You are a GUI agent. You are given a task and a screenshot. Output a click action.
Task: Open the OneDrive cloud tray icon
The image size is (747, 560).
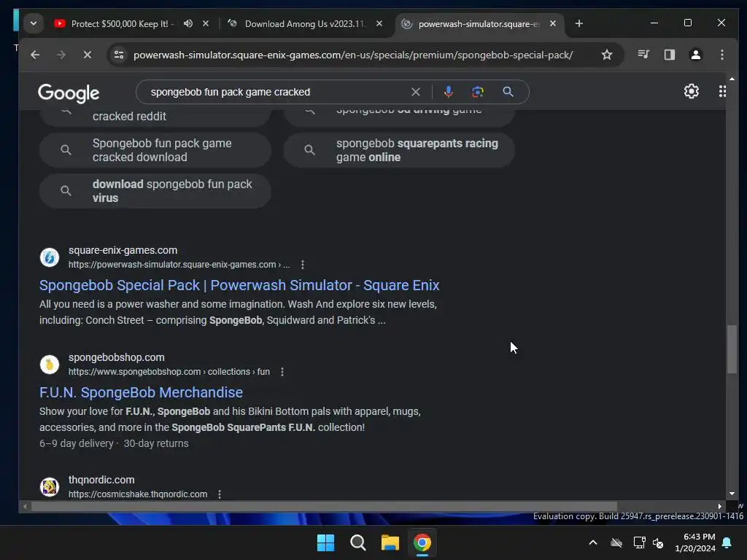click(x=616, y=542)
